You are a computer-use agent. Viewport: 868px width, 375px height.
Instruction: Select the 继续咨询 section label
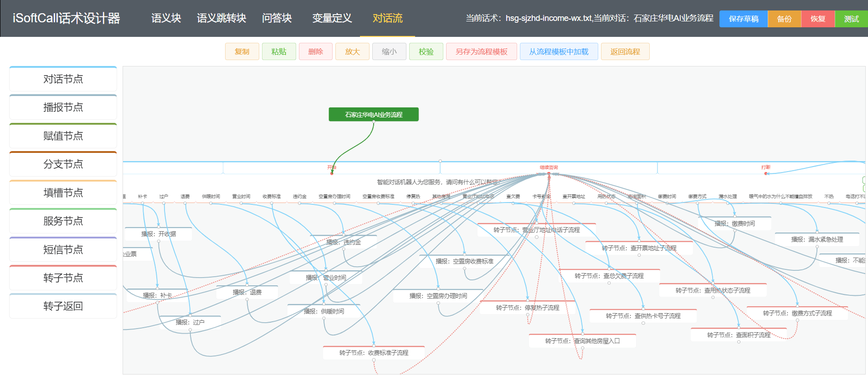click(x=549, y=167)
